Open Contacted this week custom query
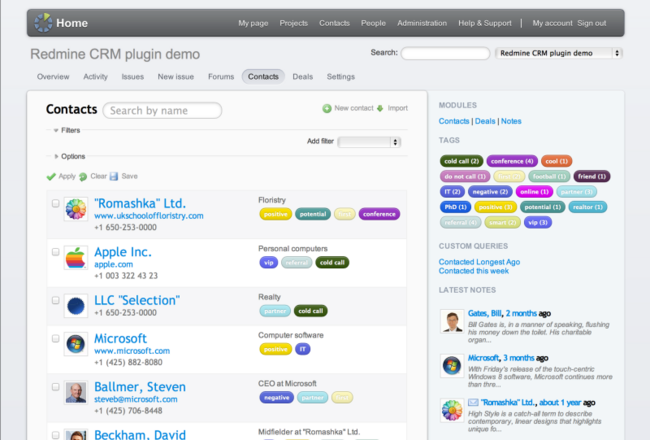The image size is (650, 440). [477, 271]
